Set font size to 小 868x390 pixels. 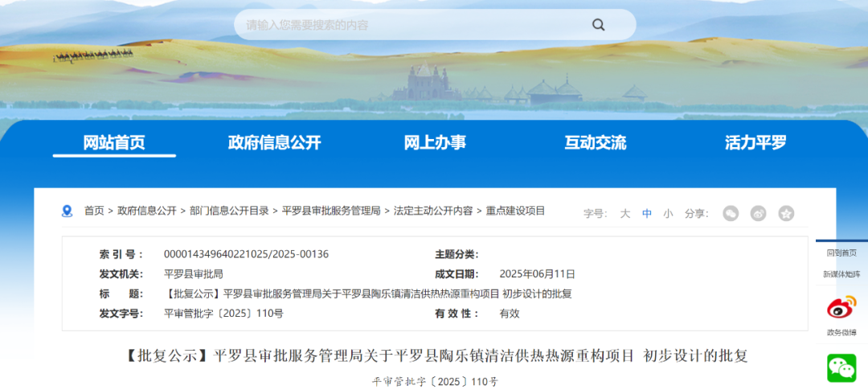point(668,214)
